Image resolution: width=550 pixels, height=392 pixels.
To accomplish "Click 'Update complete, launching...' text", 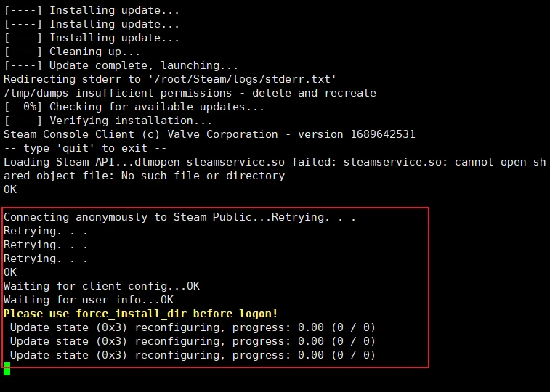I will 137,65.
